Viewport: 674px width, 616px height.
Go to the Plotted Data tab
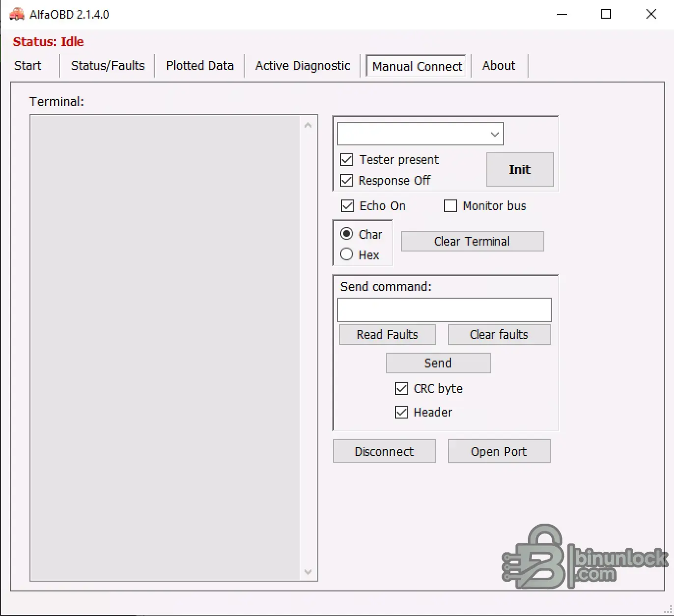point(199,66)
